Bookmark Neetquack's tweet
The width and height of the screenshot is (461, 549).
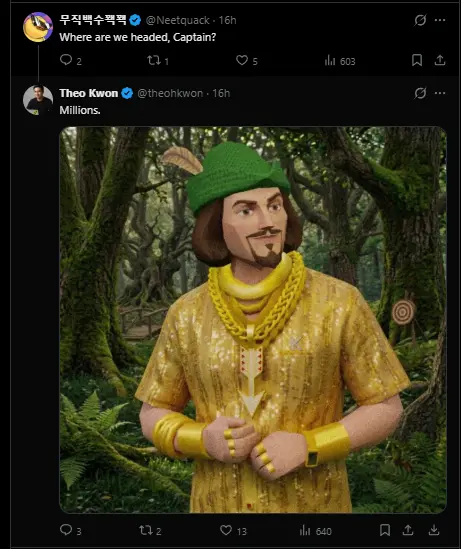(x=417, y=60)
